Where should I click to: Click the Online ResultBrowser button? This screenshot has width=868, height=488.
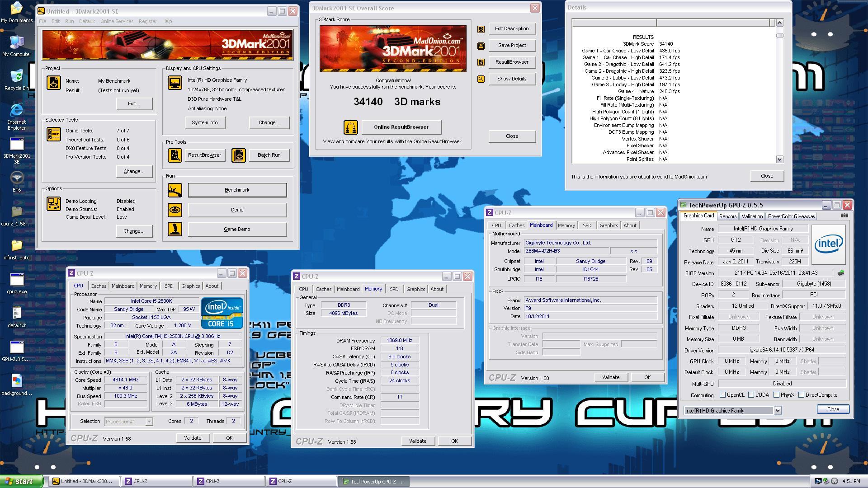point(401,127)
